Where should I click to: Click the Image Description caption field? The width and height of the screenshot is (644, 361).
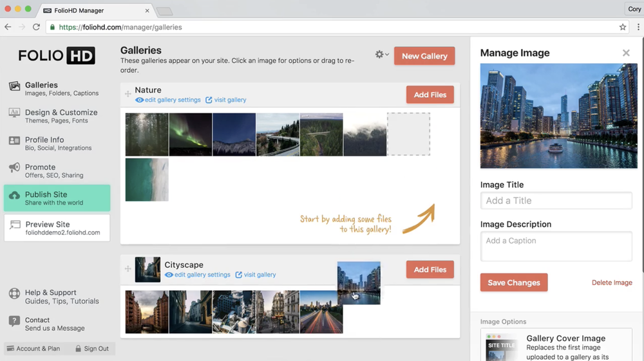(x=556, y=246)
